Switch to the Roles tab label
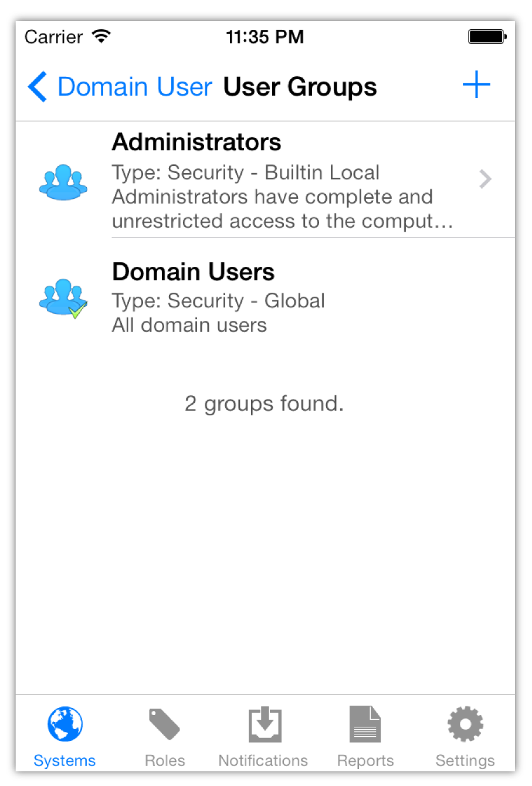The image size is (532, 786). 165,760
